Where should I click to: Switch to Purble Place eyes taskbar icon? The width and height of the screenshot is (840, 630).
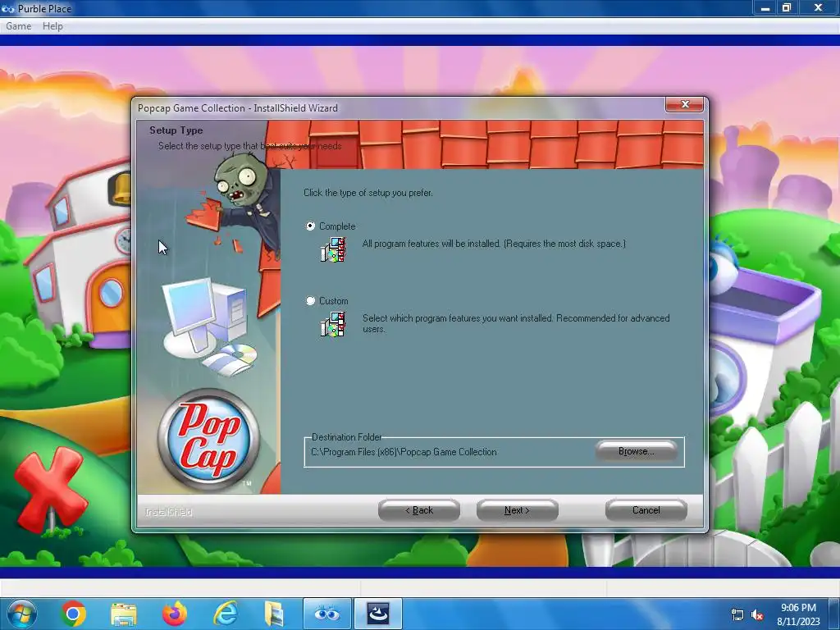coord(326,614)
